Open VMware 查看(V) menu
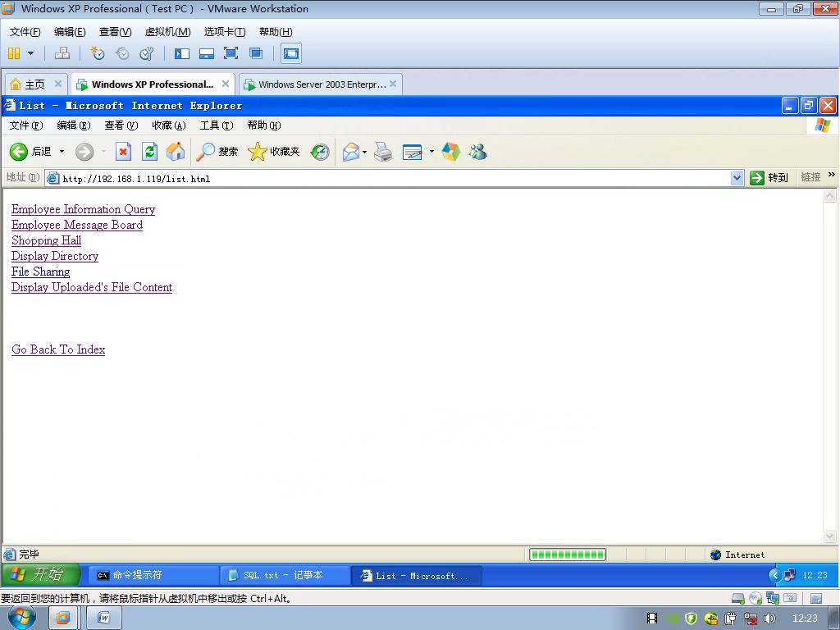 [x=115, y=32]
